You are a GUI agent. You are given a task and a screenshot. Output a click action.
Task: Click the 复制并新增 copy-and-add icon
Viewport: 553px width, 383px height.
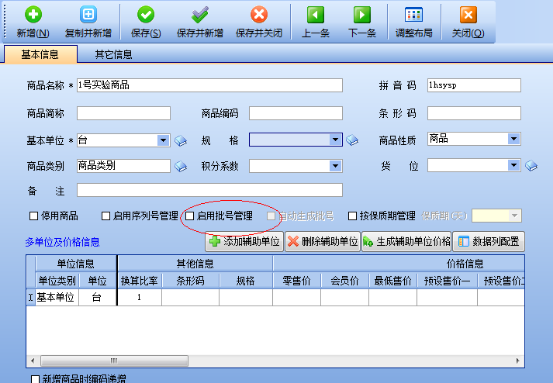click(88, 14)
